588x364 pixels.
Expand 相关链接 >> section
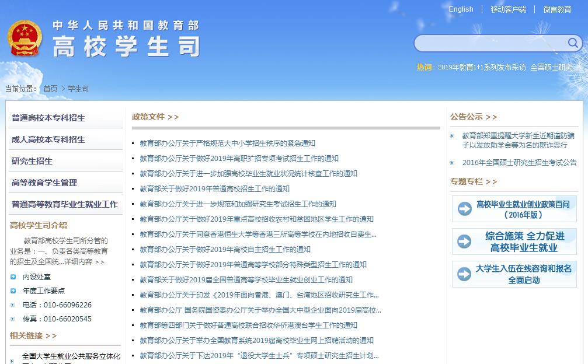[x=33, y=335]
